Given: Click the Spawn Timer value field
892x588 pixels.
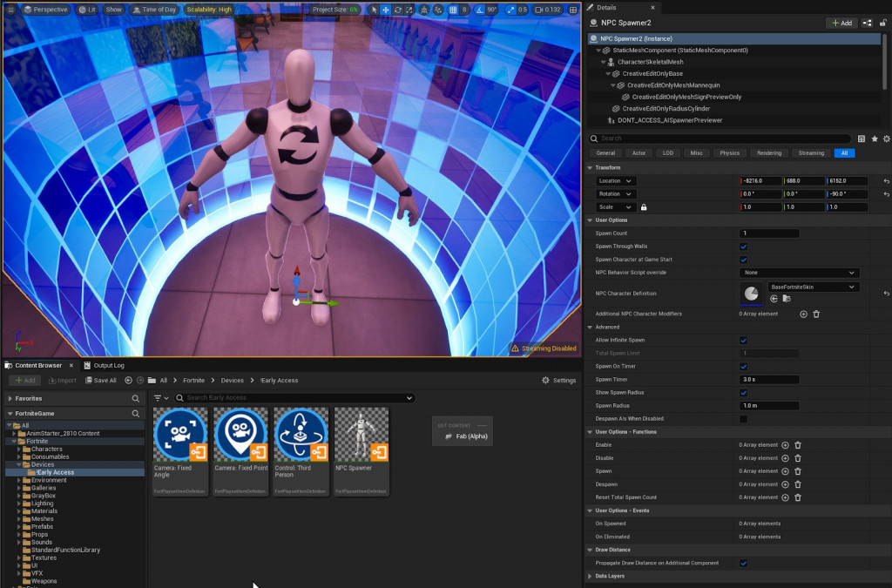Looking at the screenshot, I should pos(769,380).
